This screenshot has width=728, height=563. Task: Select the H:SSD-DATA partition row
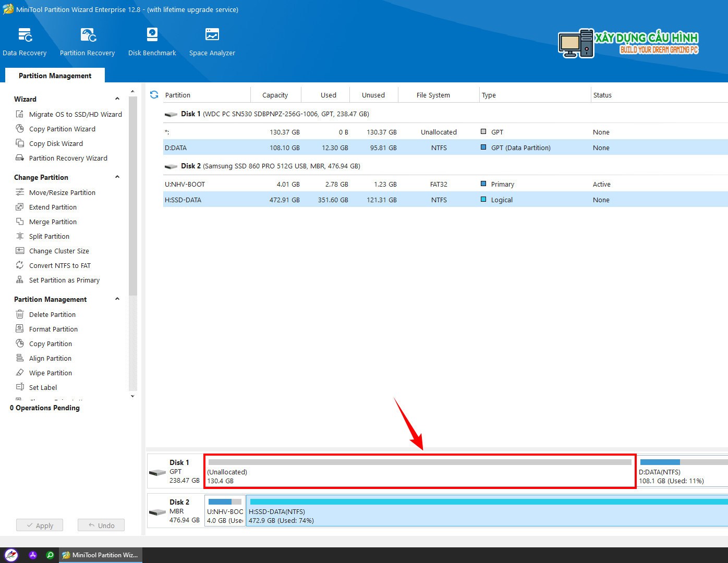click(x=445, y=200)
